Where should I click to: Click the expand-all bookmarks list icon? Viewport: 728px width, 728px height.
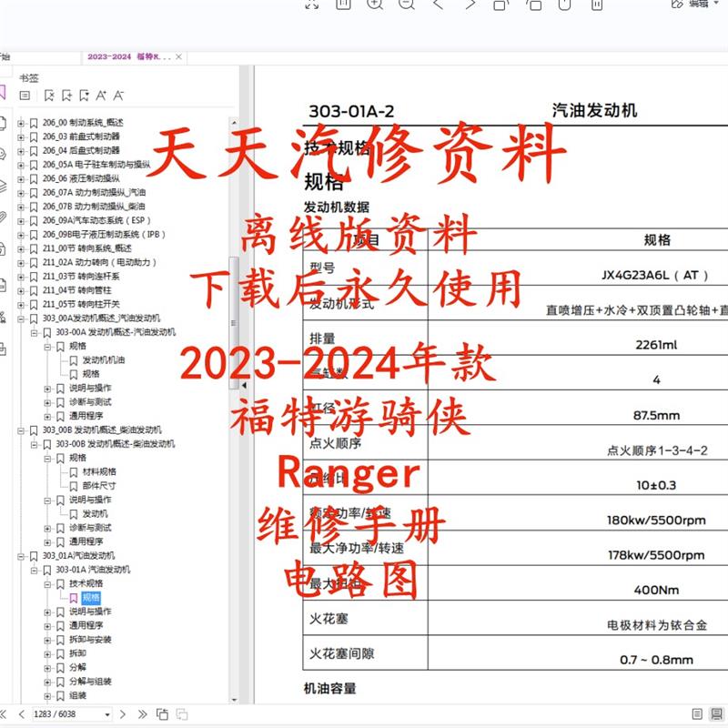click(x=25, y=96)
